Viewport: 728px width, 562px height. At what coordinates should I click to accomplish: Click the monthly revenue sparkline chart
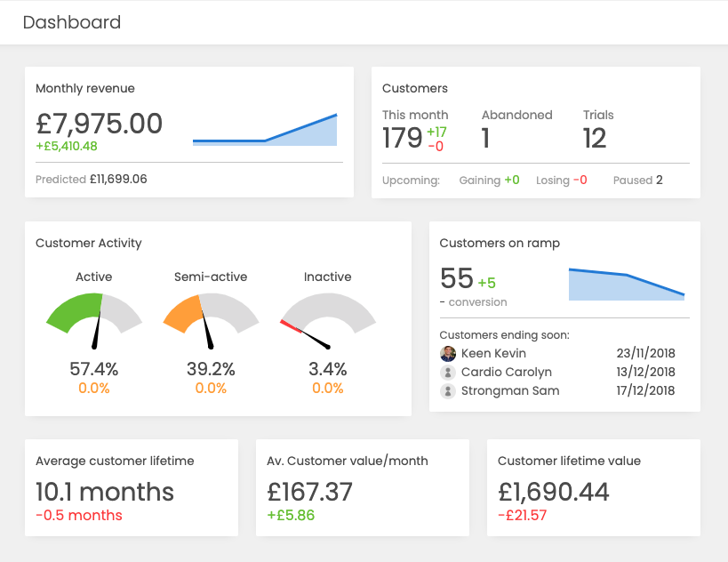(x=265, y=129)
